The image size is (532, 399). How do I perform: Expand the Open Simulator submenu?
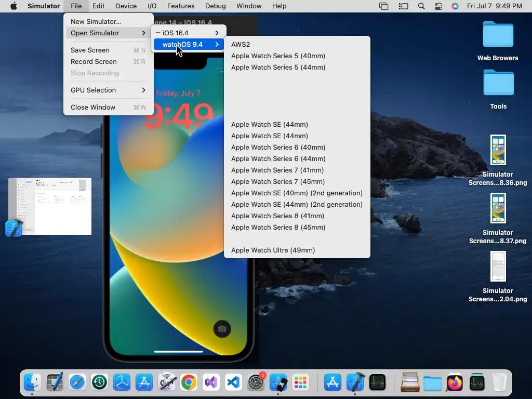(108, 33)
